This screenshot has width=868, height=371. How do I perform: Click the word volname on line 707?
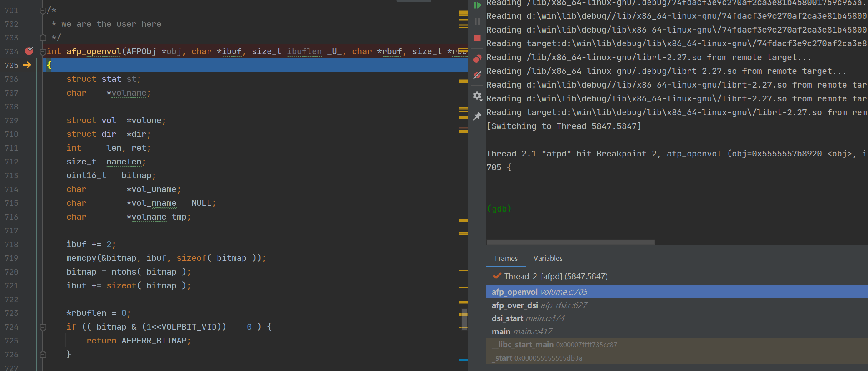[129, 93]
